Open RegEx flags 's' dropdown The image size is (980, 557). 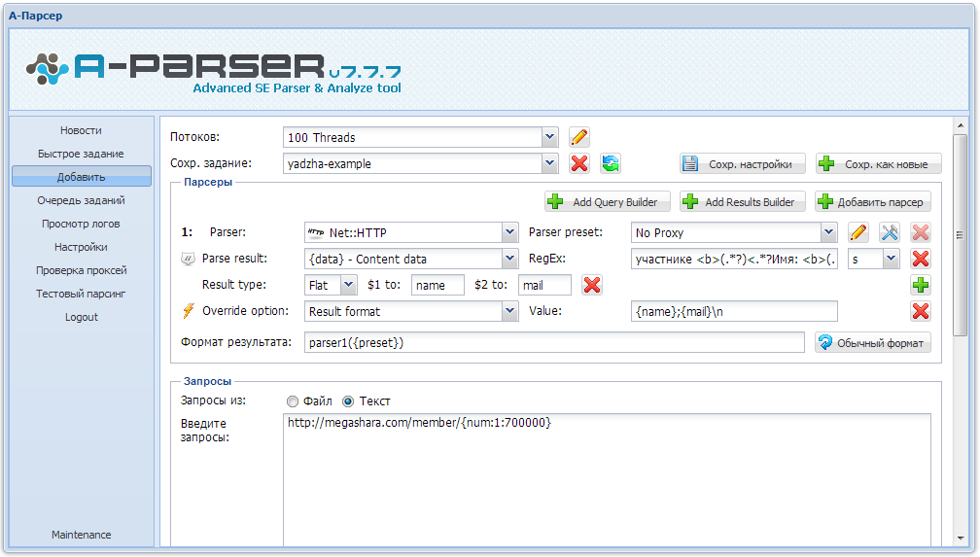pos(892,259)
